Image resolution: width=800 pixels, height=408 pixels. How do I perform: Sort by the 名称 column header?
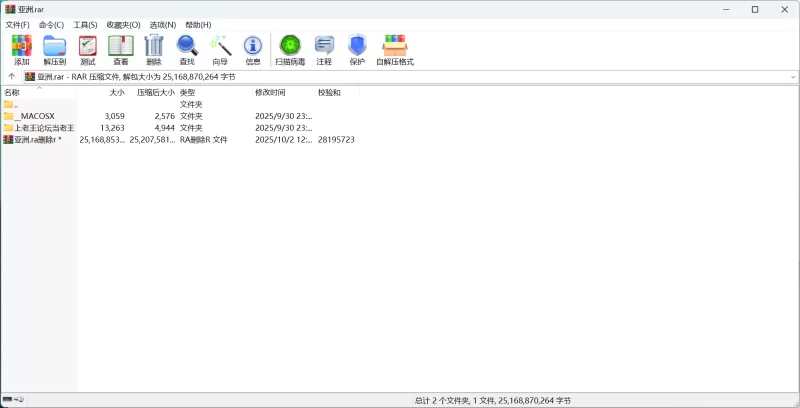tap(12, 92)
